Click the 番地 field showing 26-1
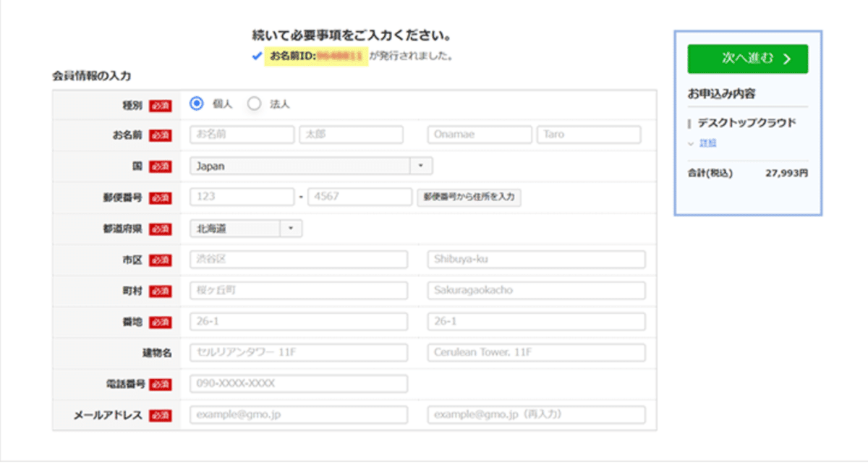 [x=298, y=321]
